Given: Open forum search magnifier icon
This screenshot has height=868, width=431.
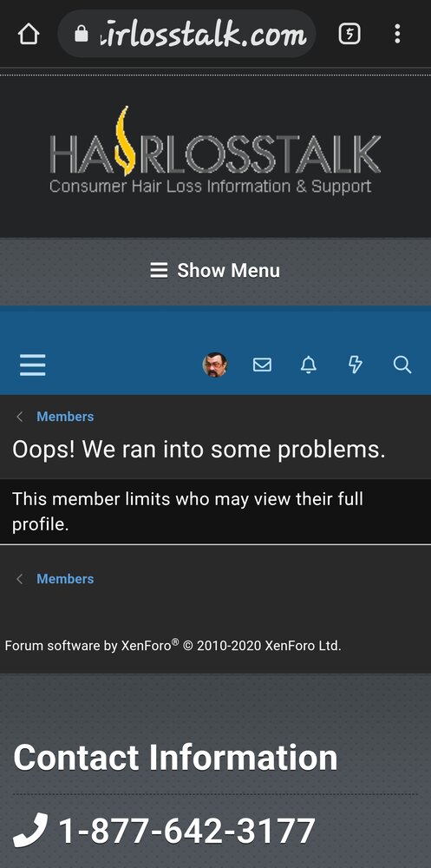Looking at the screenshot, I should pos(402,365).
